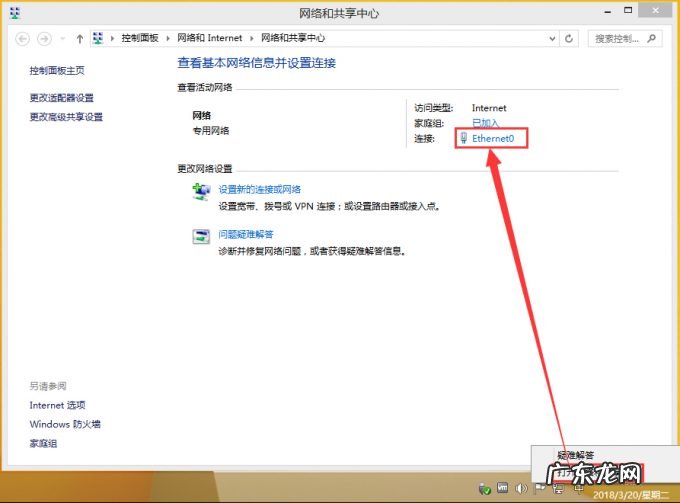This screenshot has width=680, height=503.
Task: Choose 疑难解答 in the tray context menu
Action: (x=575, y=455)
